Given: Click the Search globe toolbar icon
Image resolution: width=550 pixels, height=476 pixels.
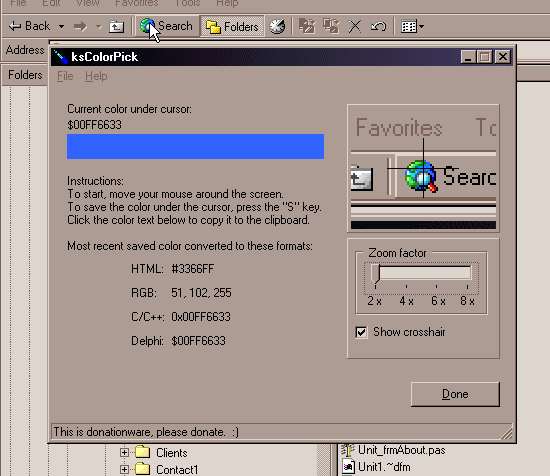Looking at the screenshot, I should point(147,26).
